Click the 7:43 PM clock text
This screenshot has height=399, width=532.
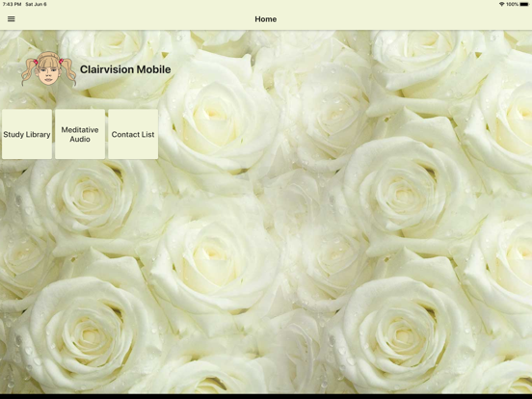tap(12, 5)
